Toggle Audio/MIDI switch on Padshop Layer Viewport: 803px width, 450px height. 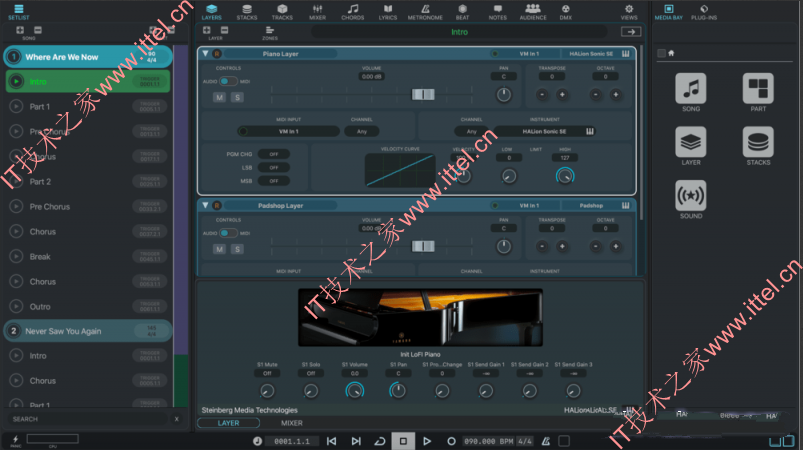pos(227,233)
